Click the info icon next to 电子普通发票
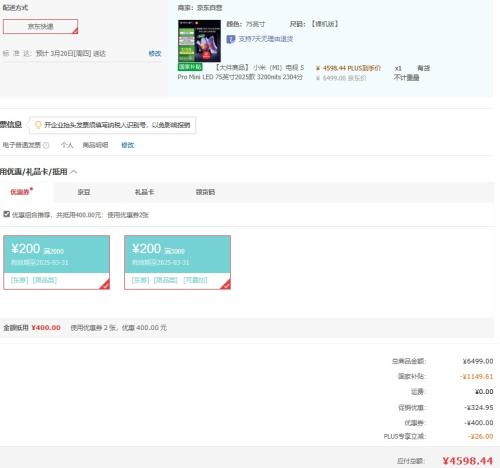The width and height of the screenshot is (500, 468). coord(46,145)
